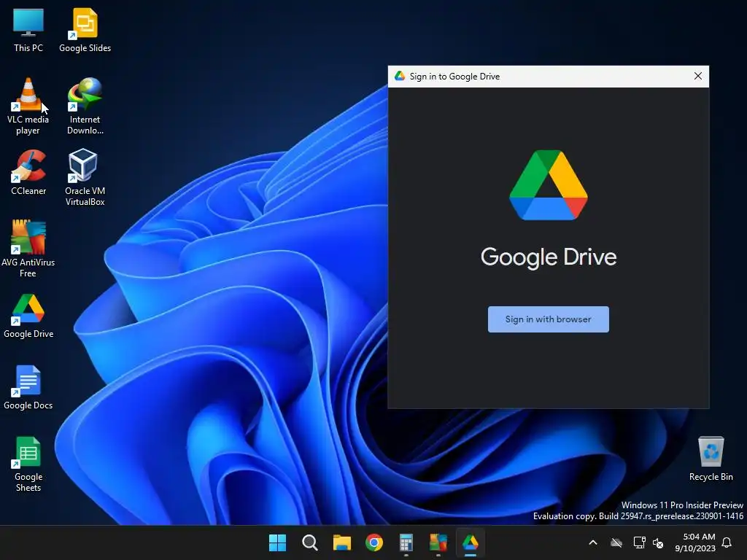Select the Google Drive desktop shortcut

click(x=28, y=316)
